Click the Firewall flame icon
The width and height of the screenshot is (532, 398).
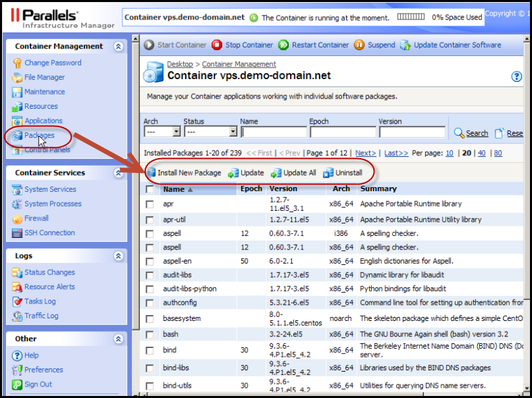tap(17, 219)
